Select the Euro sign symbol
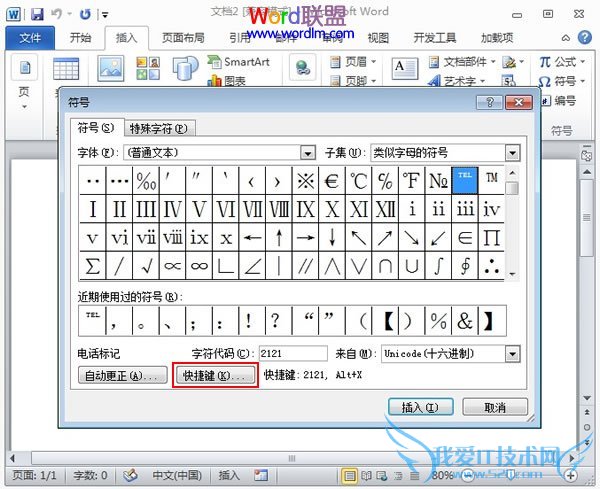The image size is (600, 489). click(332, 180)
